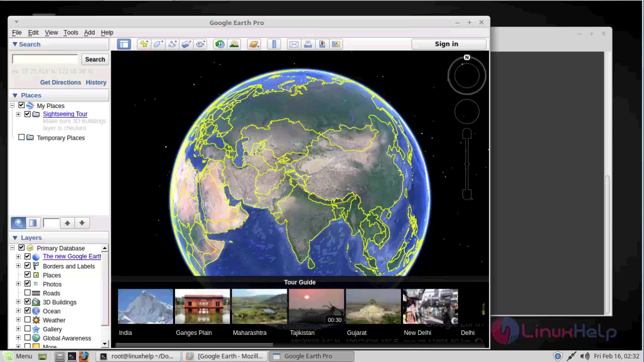
Task: Click the move joystick circle control
Action: click(467, 112)
